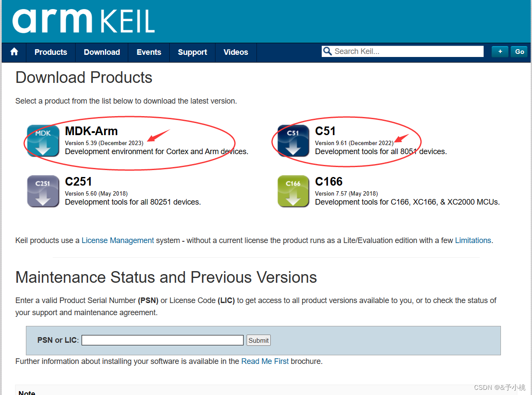Image resolution: width=532 pixels, height=395 pixels.
Task: Open the home page via the house icon
Action: pyautogui.click(x=14, y=52)
